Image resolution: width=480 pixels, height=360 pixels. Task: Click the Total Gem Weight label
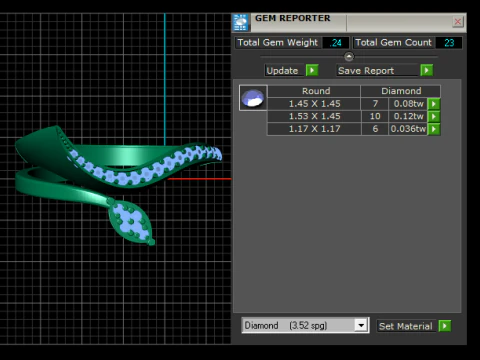278,43
